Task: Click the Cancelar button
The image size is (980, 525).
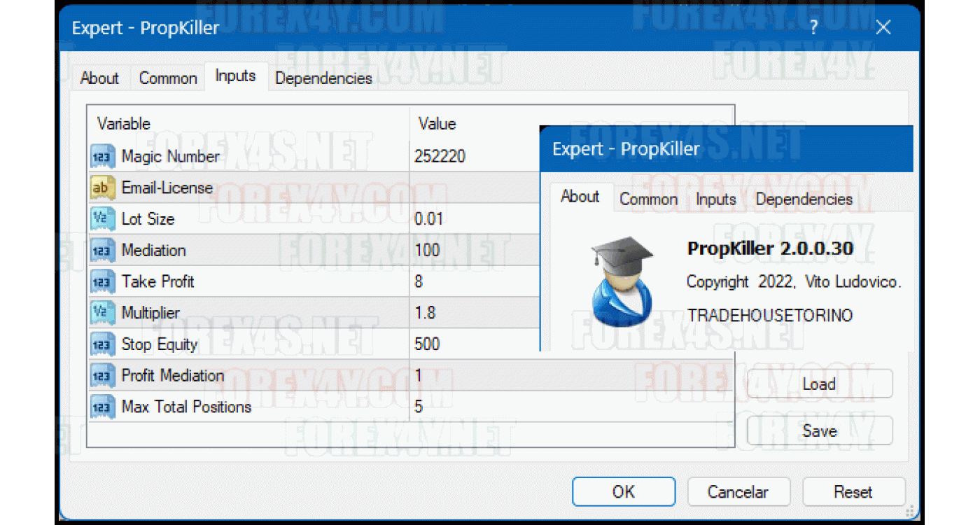Action: (738, 492)
